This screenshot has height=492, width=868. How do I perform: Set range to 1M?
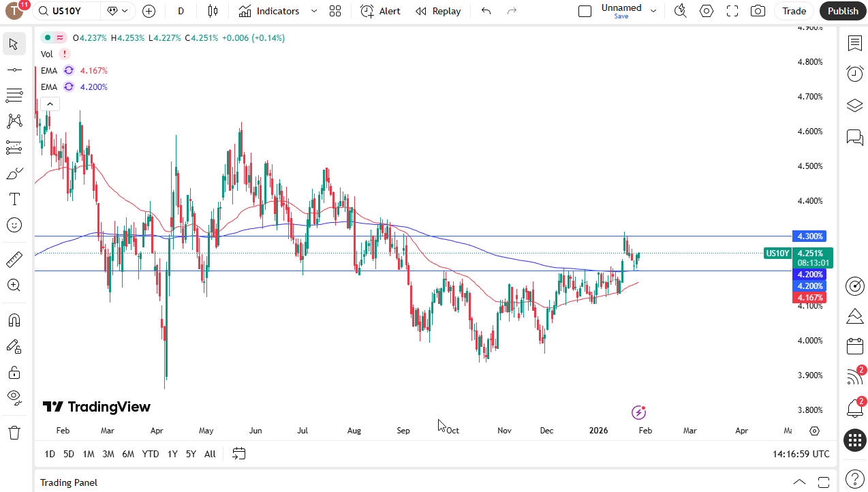click(x=89, y=454)
